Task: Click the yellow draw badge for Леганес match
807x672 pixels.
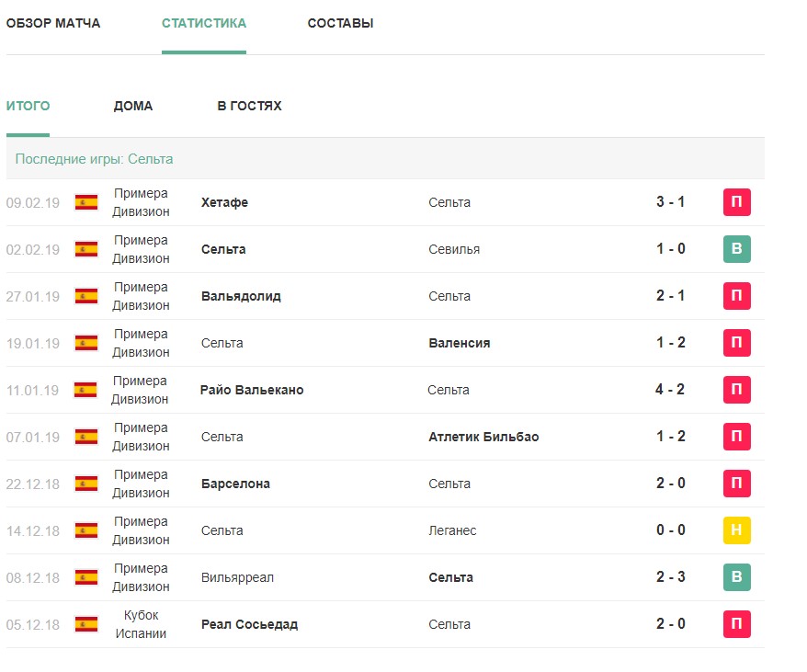Action: click(736, 530)
